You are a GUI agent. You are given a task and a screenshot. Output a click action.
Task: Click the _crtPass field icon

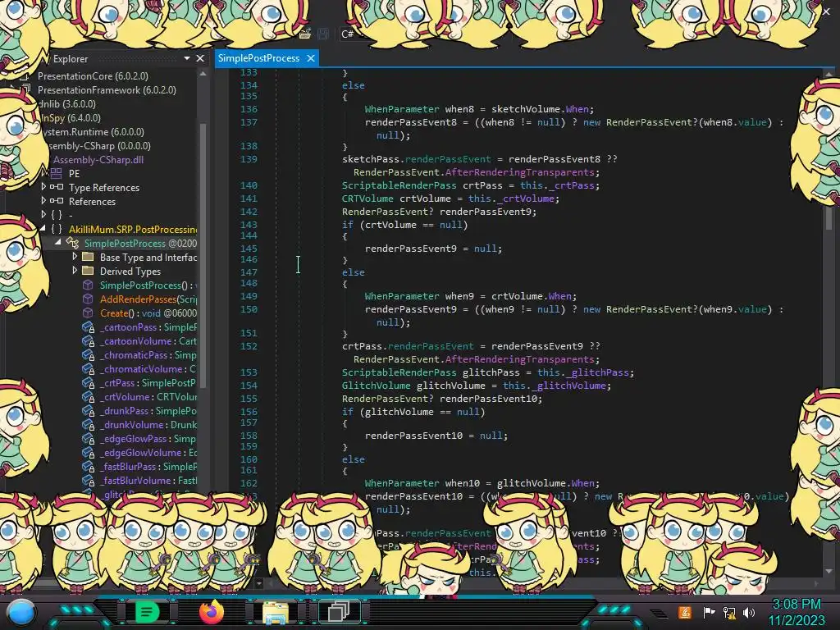(x=88, y=382)
